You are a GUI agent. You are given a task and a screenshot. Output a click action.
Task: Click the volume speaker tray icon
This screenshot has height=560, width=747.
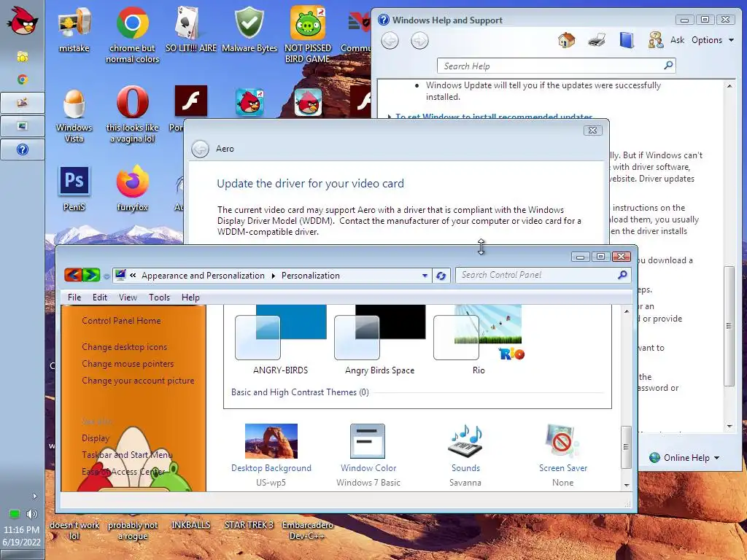tap(32, 514)
